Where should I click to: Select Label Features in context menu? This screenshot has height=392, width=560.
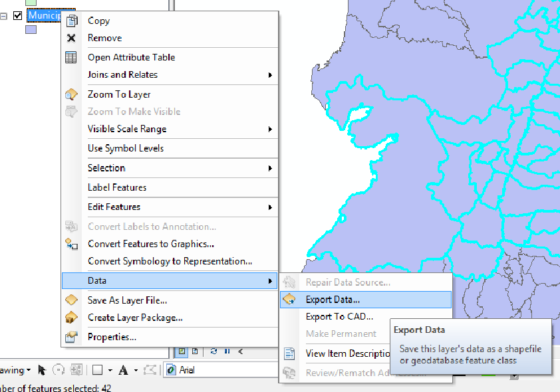[117, 187]
